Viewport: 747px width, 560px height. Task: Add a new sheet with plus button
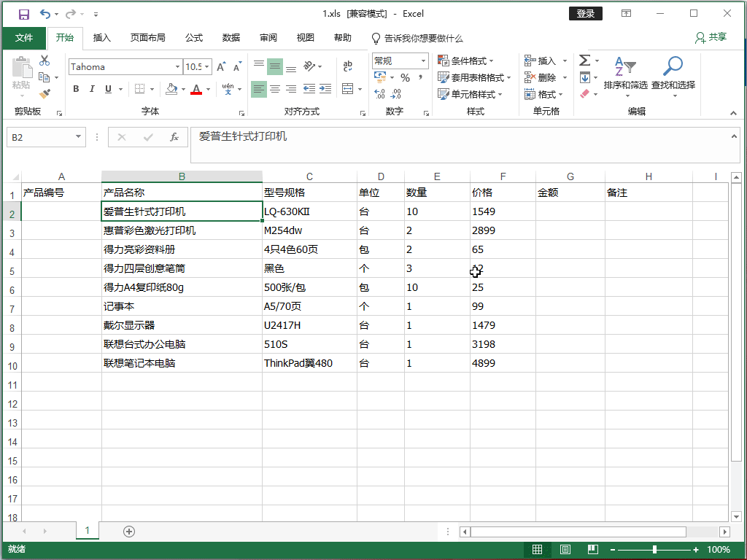point(129,532)
